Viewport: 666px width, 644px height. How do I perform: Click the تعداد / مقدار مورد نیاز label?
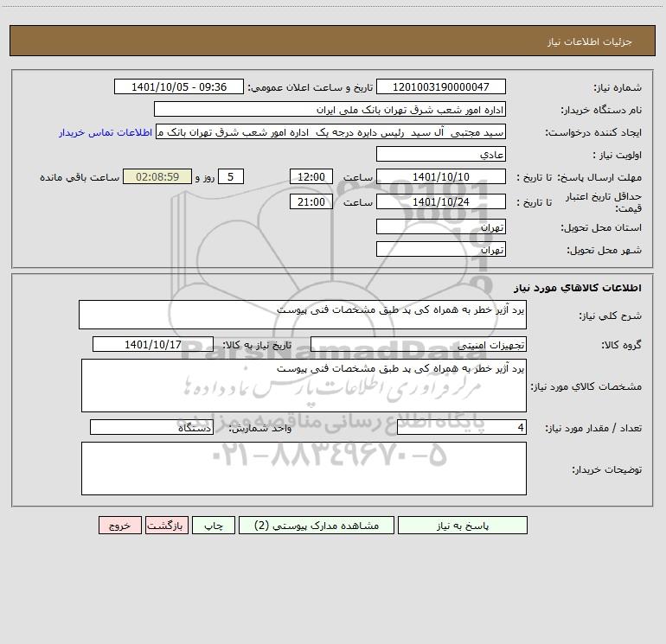click(593, 428)
